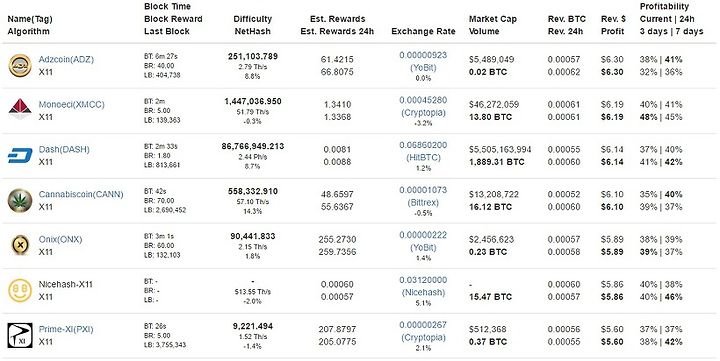Viewport: 720px width, 361px height.
Task: Click the Market Cap Volume column header
Action: 493,25
